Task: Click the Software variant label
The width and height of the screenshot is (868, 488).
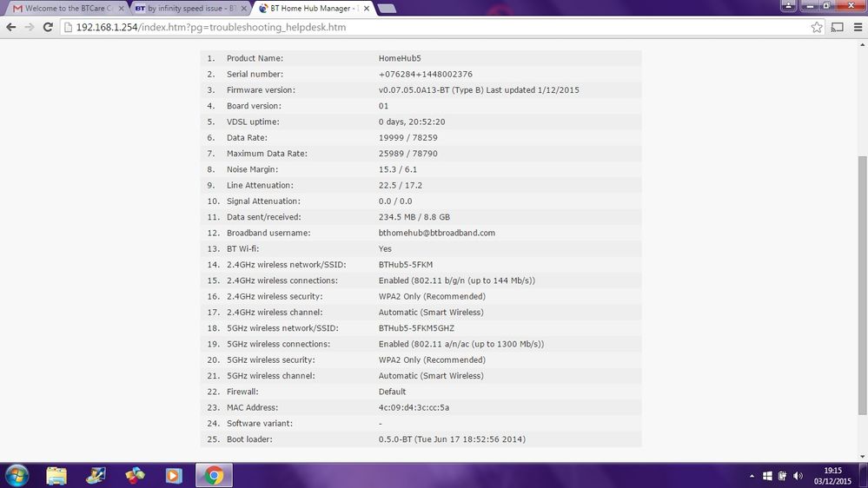Action: (x=260, y=423)
